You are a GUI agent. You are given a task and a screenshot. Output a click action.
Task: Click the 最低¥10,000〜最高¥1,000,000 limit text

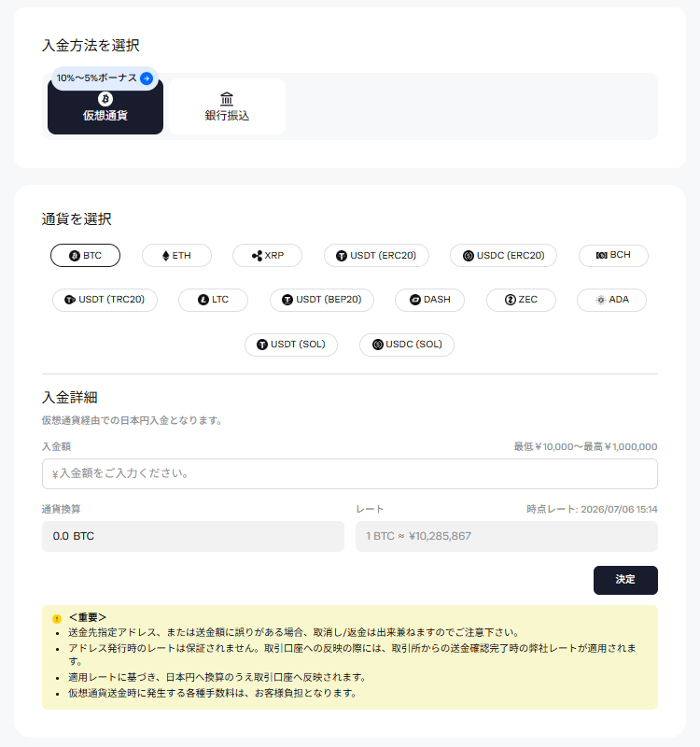pos(585,447)
